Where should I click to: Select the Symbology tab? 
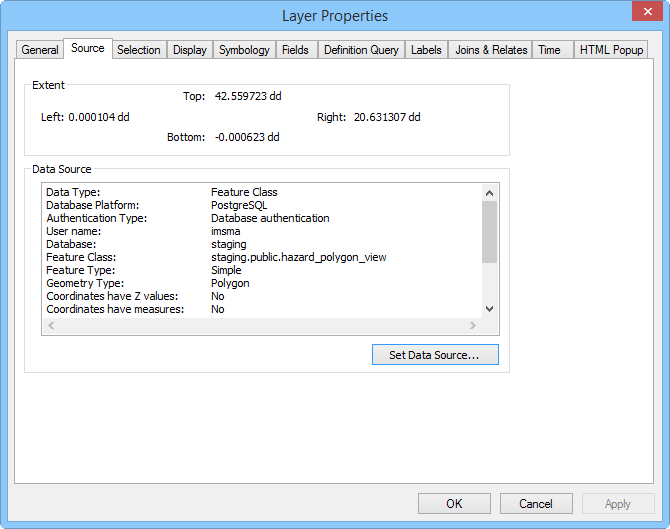click(244, 50)
